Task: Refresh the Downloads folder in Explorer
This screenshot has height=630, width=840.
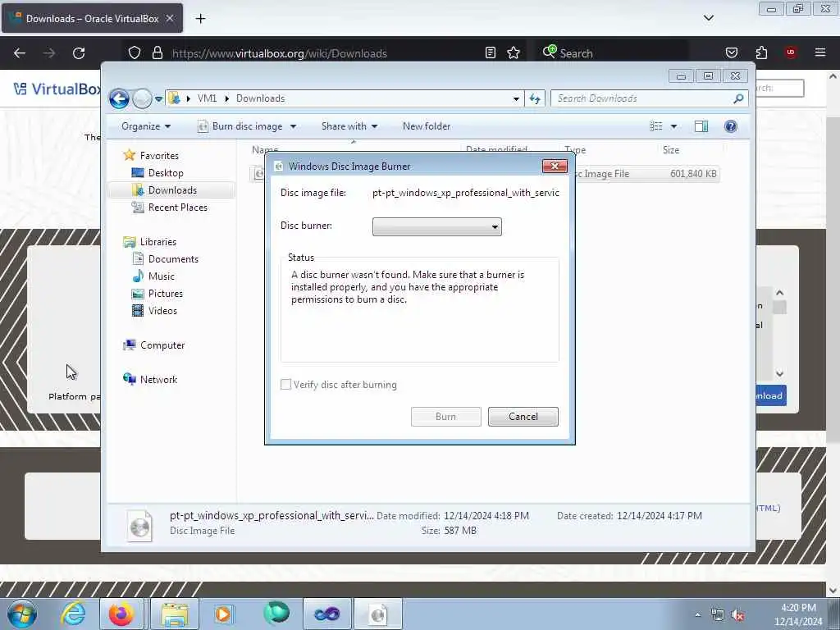Action: pos(535,98)
